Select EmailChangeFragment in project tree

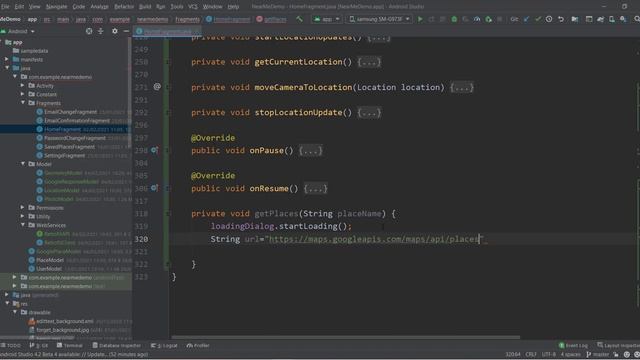tap(70, 111)
